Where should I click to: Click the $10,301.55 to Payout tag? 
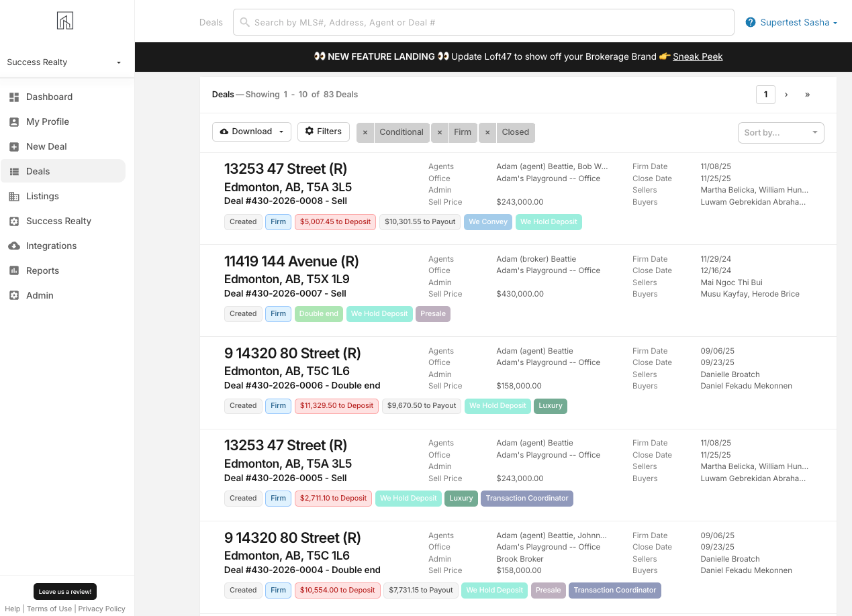420,222
